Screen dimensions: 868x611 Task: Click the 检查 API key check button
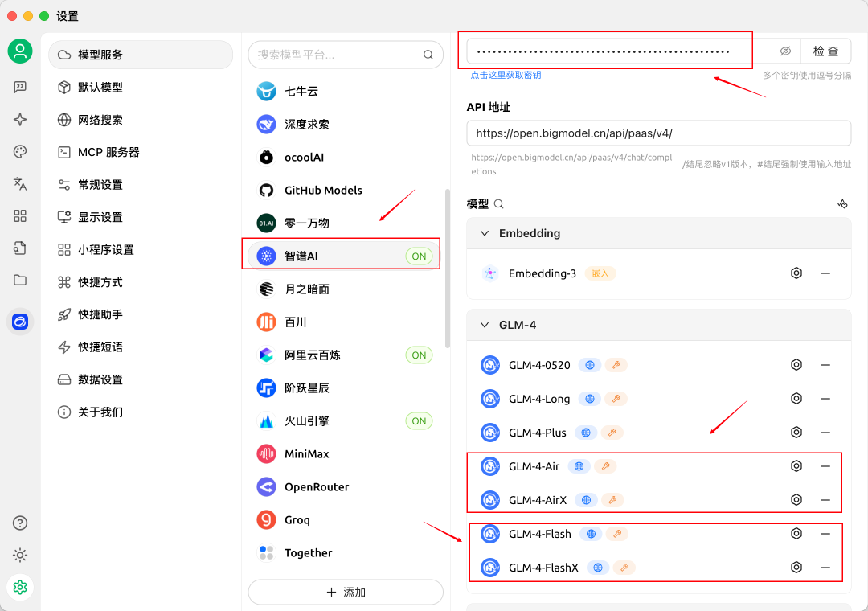click(825, 51)
